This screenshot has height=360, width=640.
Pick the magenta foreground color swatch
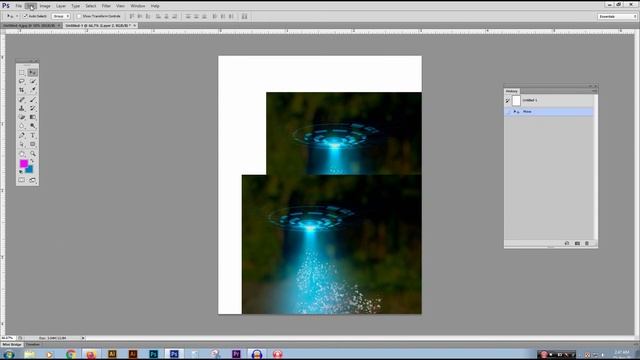pos(23,163)
